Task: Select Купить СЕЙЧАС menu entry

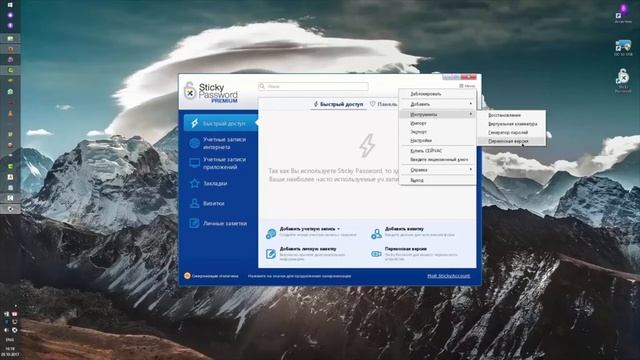Action: coord(437,151)
